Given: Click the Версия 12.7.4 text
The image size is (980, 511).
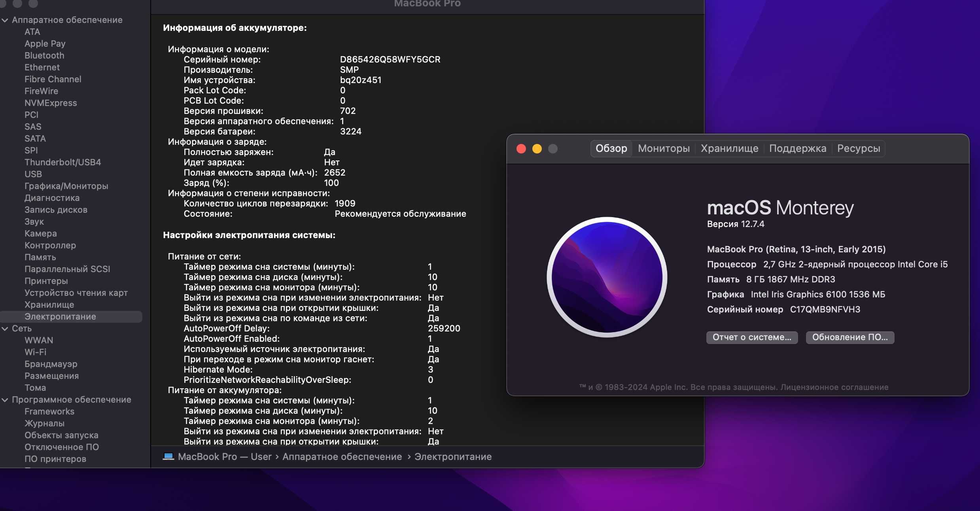Looking at the screenshot, I should (736, 224).
